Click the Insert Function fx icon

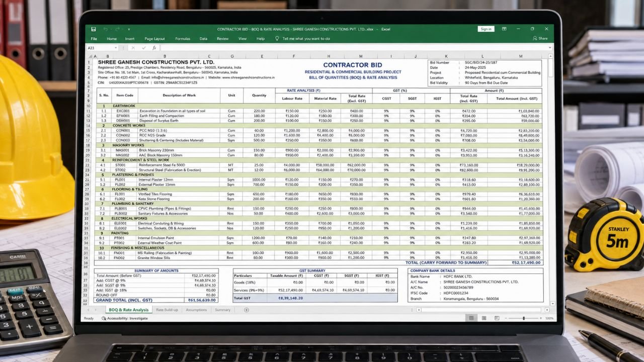(154, 48)
